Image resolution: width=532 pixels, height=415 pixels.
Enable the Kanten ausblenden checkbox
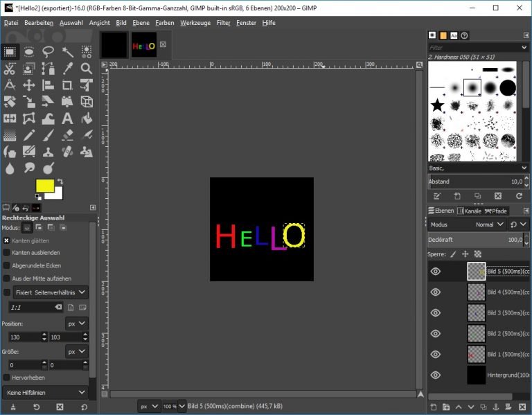(7, 253)
